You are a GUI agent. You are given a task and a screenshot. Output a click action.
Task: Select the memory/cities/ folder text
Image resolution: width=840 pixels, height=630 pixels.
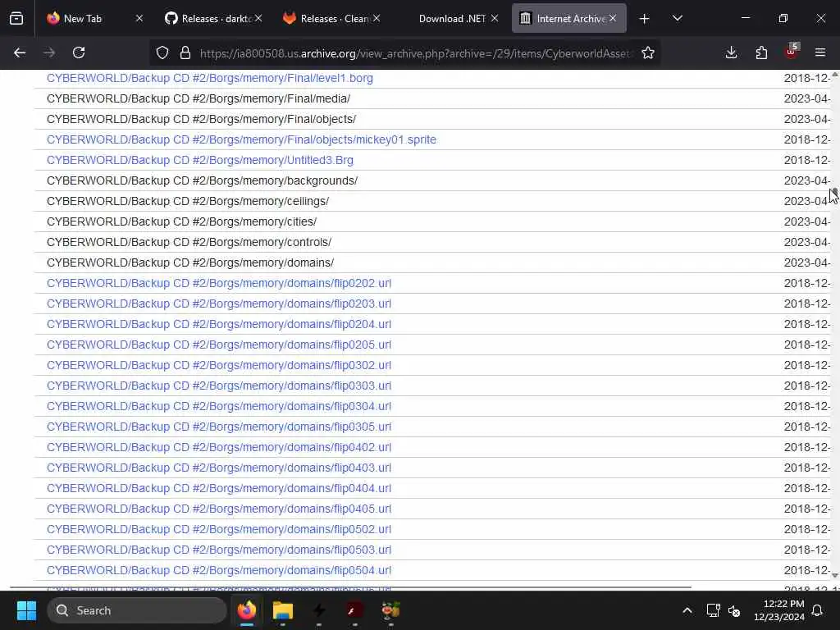click(x=181, y=221)
